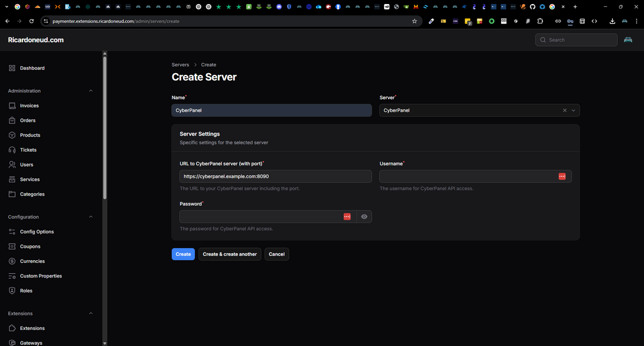Click the Currencies coin icon
Viewport: 644px width, 346px height.
(x=12, y=261)
